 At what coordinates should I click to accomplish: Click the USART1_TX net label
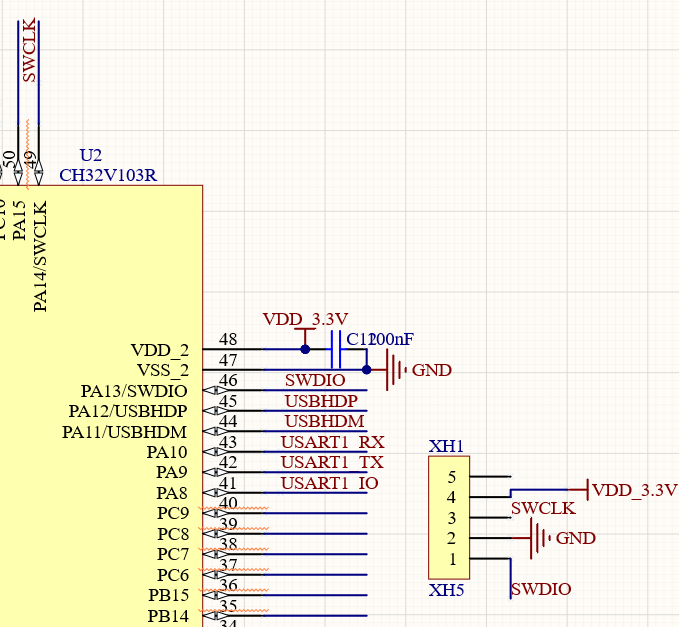(331, 463)
